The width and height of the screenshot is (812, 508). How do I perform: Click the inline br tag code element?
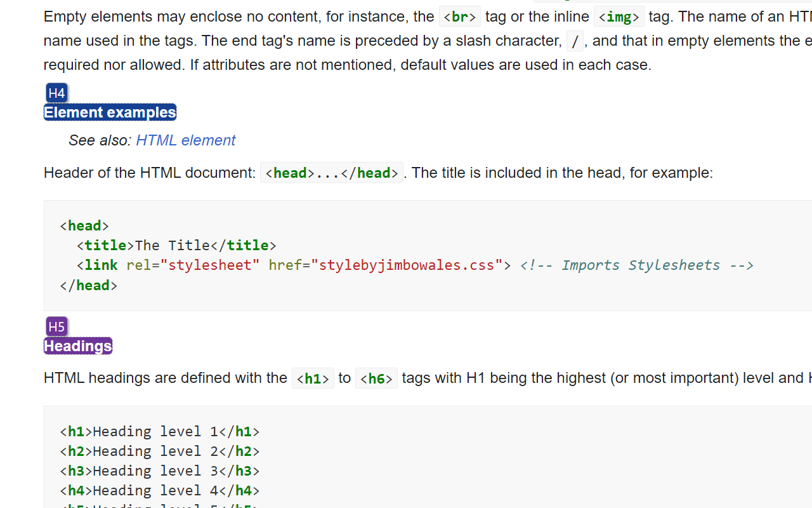[x=459, y=17]
